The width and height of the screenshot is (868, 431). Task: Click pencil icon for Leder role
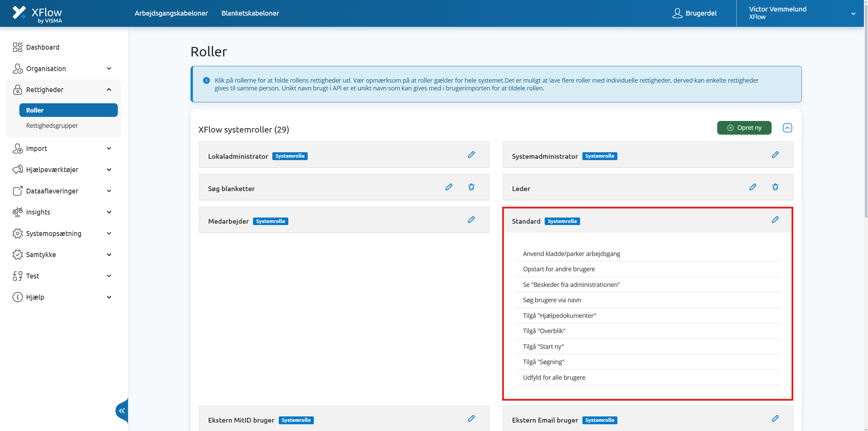tap(752, 187)
